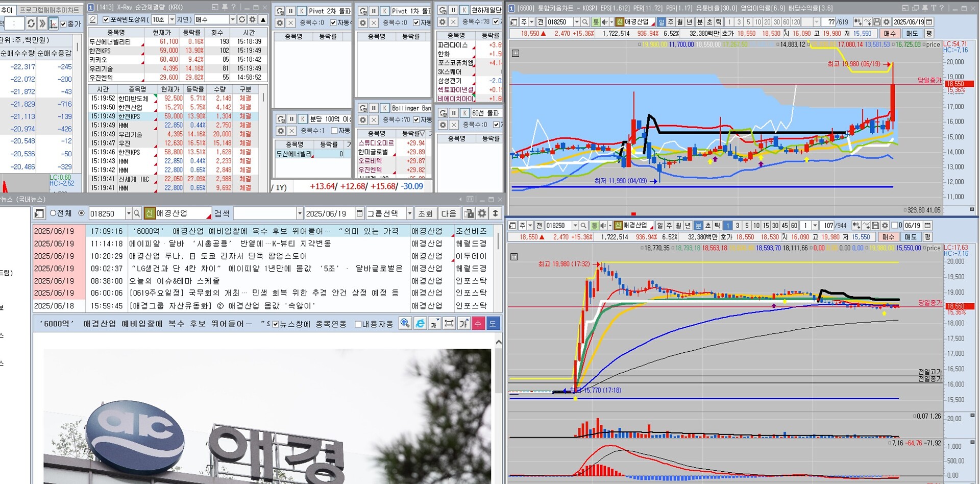Click the refresh icon in the left panel
Viewport: 980px width, 484px height.
coord(31,23)
